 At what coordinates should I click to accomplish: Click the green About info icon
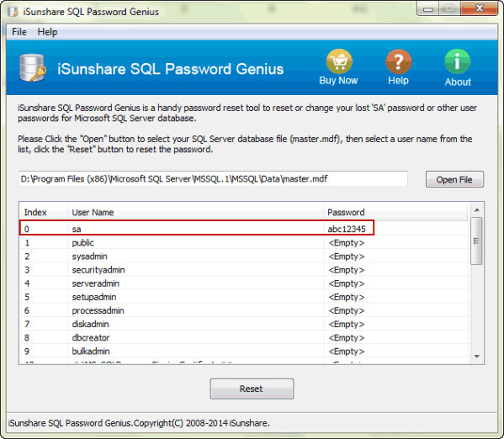point(457,61)
